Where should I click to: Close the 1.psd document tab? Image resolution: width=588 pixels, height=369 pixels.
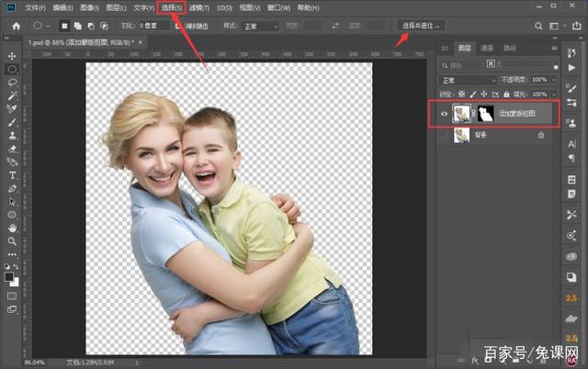[x=141, y=42]
